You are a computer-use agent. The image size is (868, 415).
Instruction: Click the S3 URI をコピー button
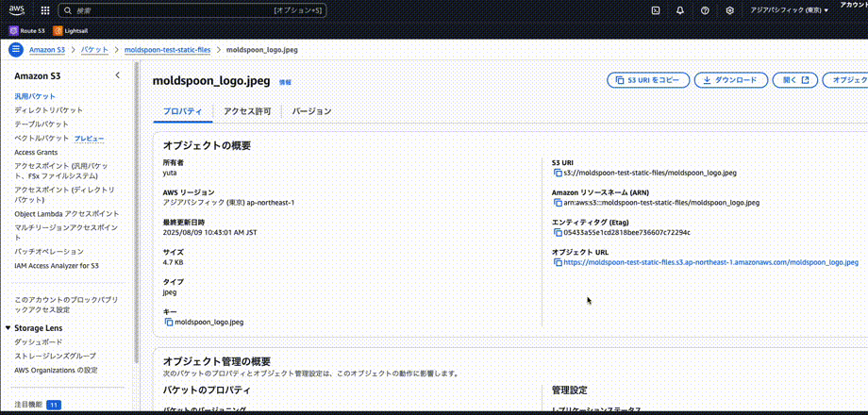648,80
